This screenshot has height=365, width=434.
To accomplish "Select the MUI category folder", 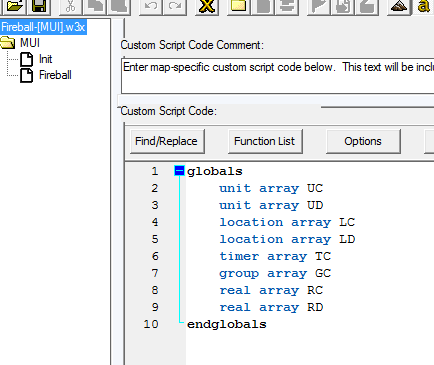I will point(30,43).
